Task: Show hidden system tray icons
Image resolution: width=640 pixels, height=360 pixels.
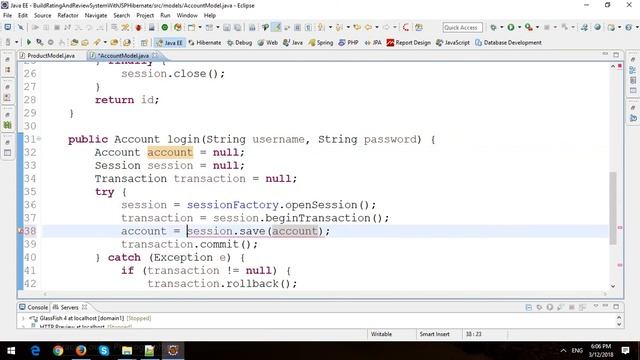Action: (563, 351)
